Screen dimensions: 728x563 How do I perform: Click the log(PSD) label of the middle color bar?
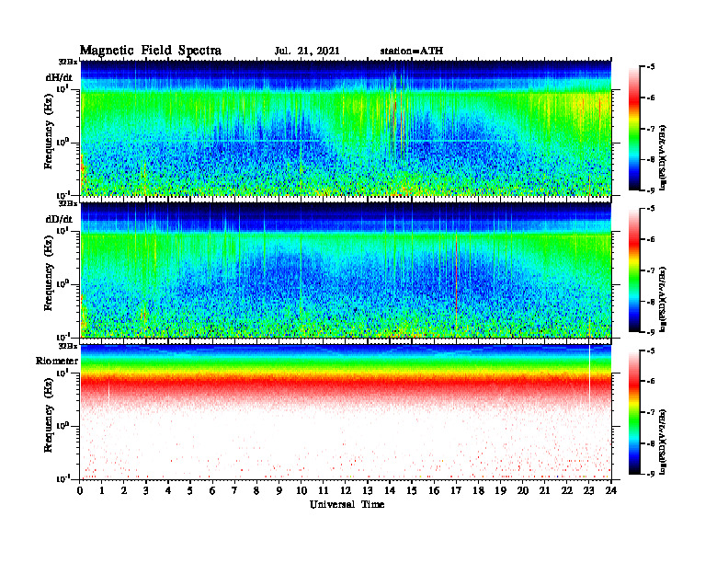pos(663,299)
